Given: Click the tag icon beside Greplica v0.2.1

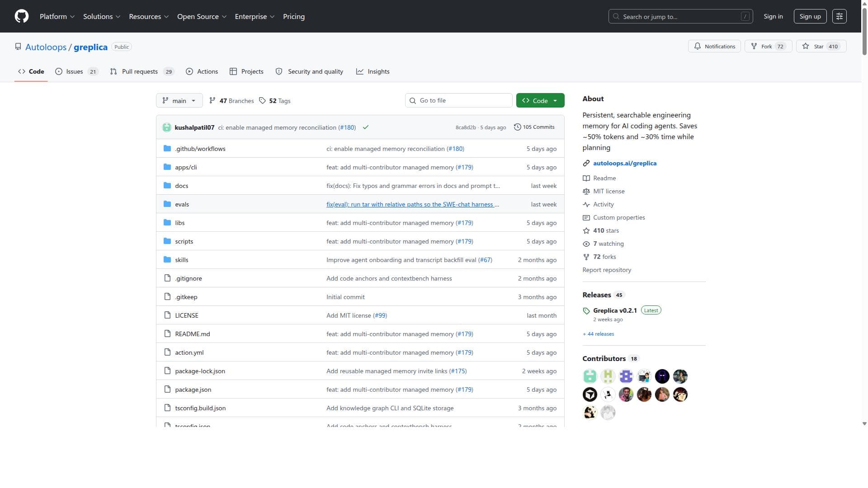Looking at the screenshot, I should coord(586,311).
